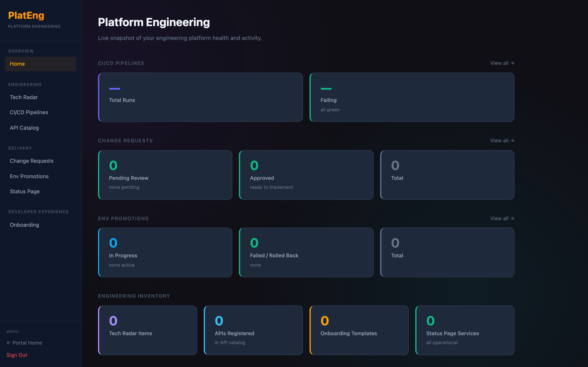Click the back arrow beside Portal Home
The height and width of the screenshot is (367, 588).
[9, 343]
